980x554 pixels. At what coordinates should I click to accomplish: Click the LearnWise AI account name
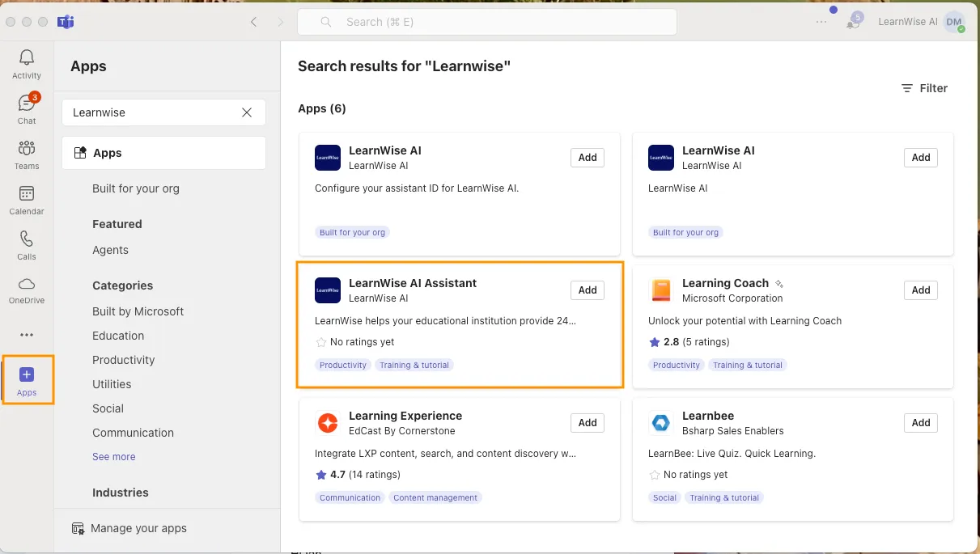pos(908,22)
